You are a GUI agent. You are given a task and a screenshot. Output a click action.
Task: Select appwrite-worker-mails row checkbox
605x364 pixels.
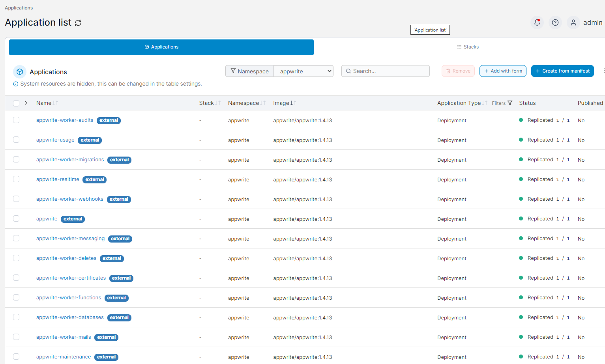click(16, 337)
